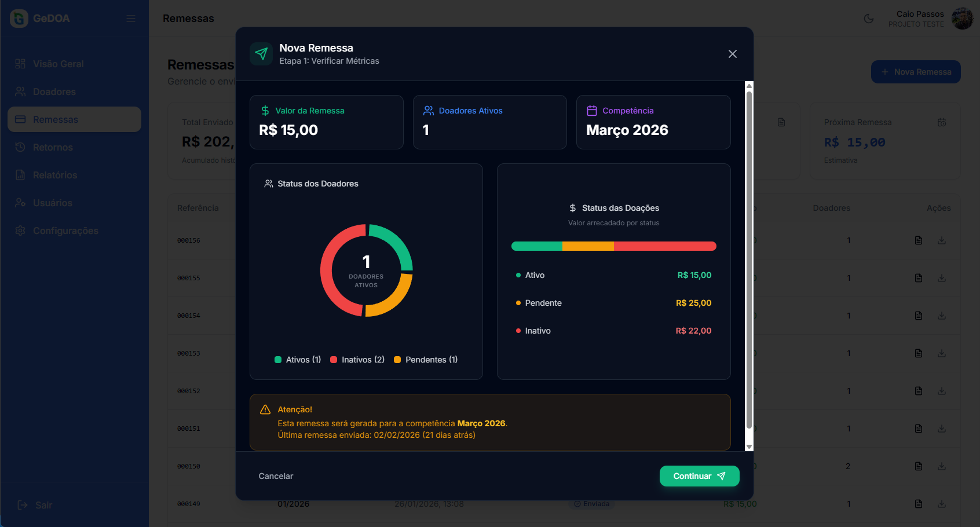The width and height of the screenshot is (980, 527).
Task: Cancel the new remittance
Action: 276,476
